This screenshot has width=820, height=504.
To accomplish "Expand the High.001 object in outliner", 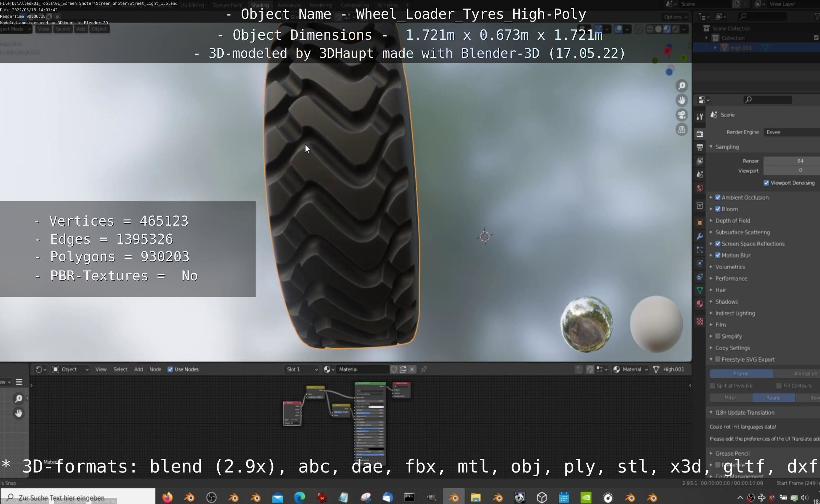I will [715, 48].
